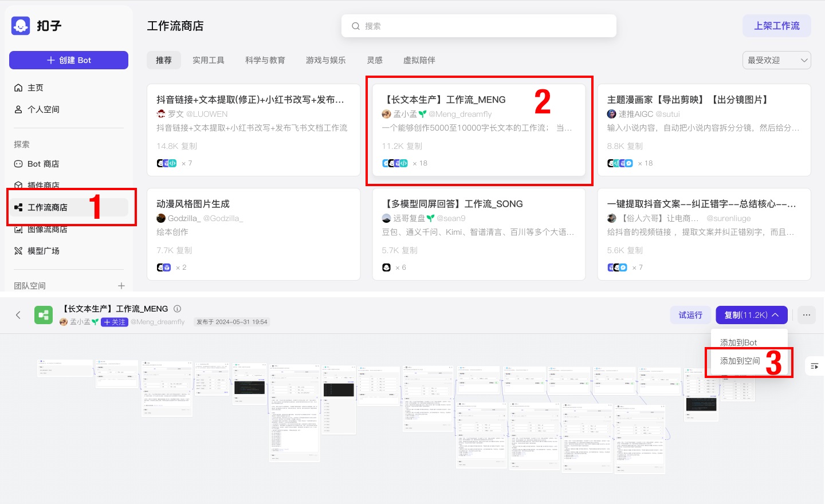
Task: Switch to the 虚拟陪伴 tab
Action: pyautogui.click(x=419, y=60)
